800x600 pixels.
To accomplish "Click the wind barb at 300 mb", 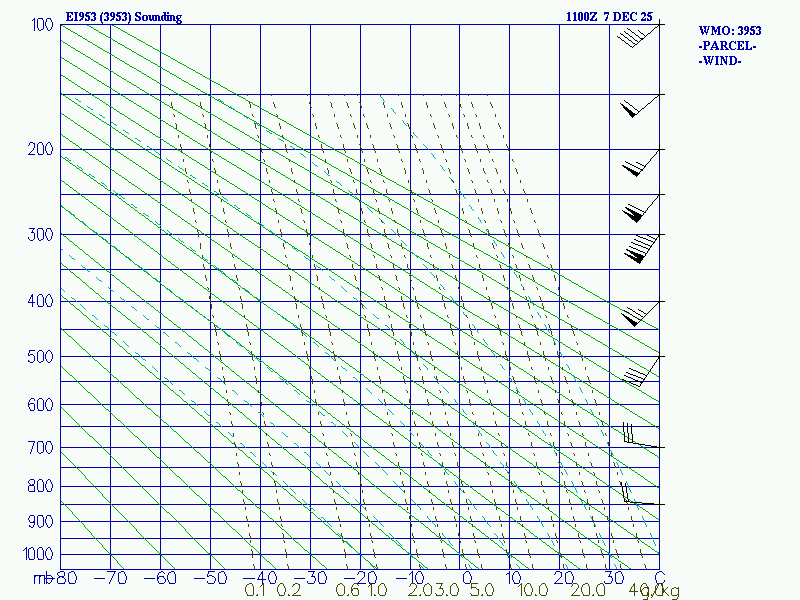I will click(x=642, y=248).
